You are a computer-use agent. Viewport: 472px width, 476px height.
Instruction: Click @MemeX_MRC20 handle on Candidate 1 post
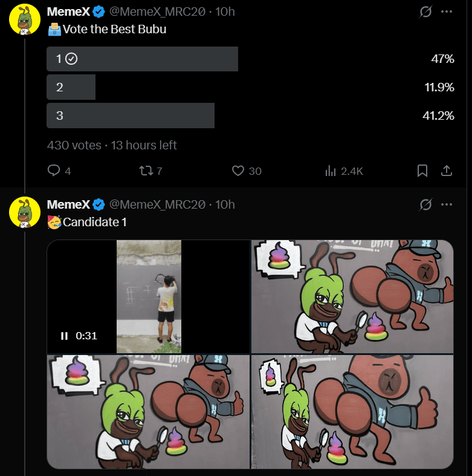157,204
